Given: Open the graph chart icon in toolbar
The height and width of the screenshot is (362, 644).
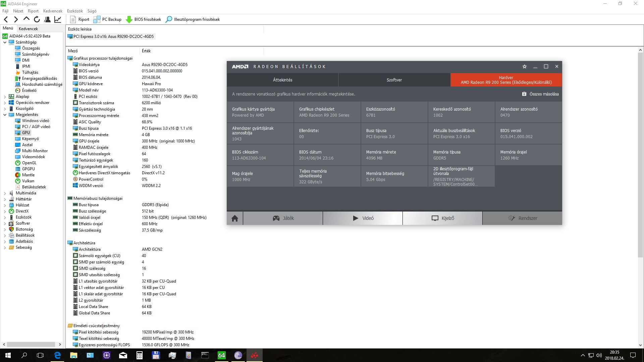Looking at the screenshot, I should tap(58, 19).
